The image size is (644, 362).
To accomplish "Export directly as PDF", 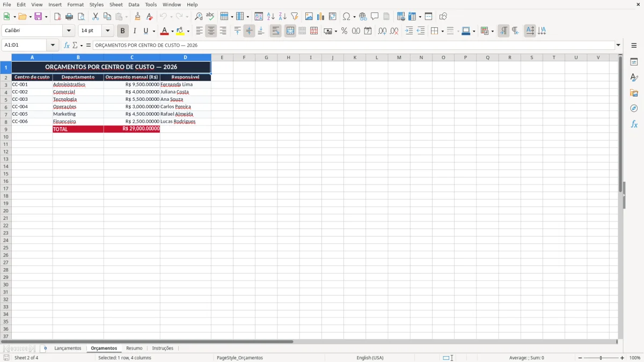I will point(57,17).
